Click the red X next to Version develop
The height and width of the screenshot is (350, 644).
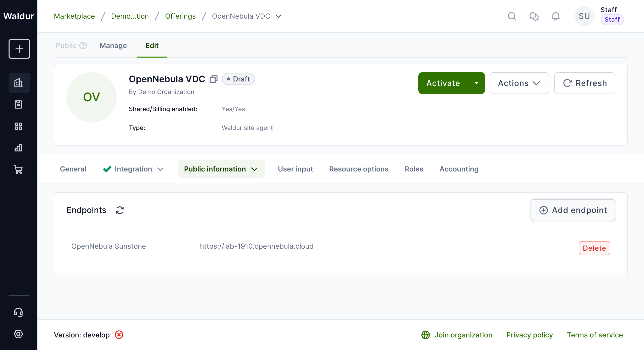tap(119, 335)
